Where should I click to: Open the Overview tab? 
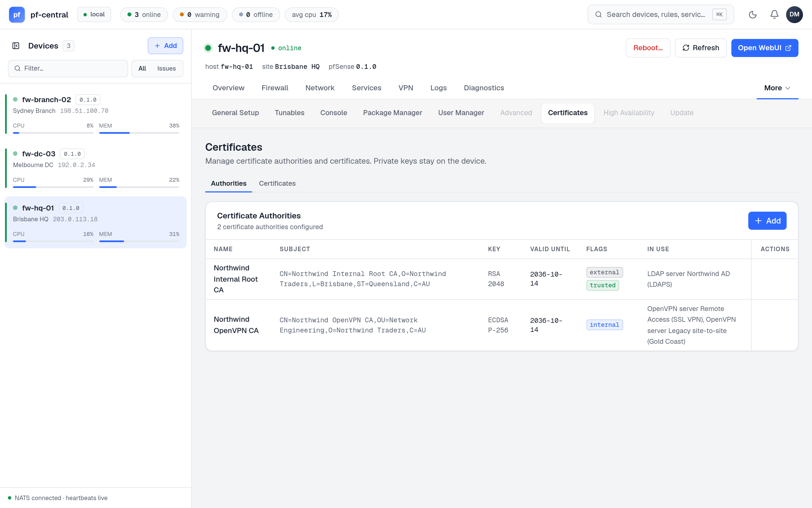point(228,88)
